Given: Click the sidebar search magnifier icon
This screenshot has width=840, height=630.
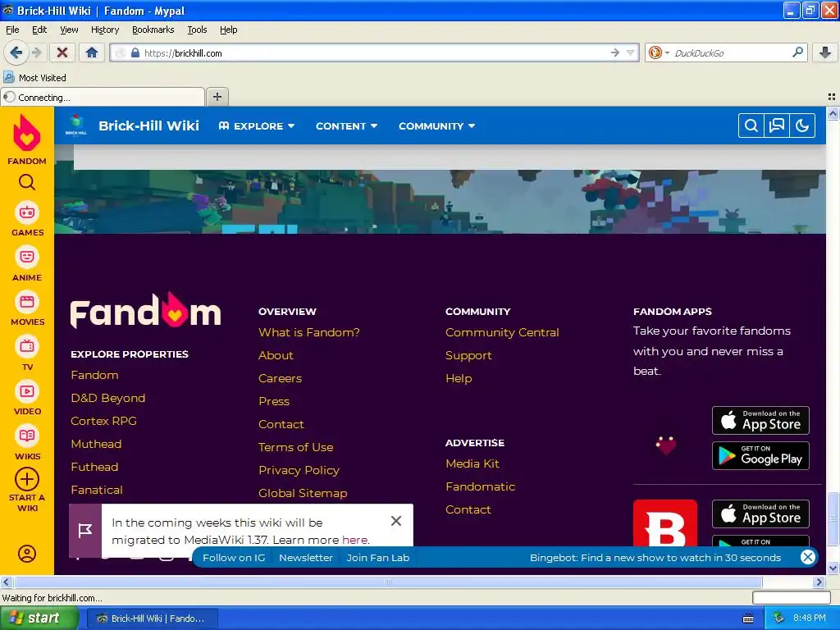Looking at the screenshot, I should tap(27, 183).
